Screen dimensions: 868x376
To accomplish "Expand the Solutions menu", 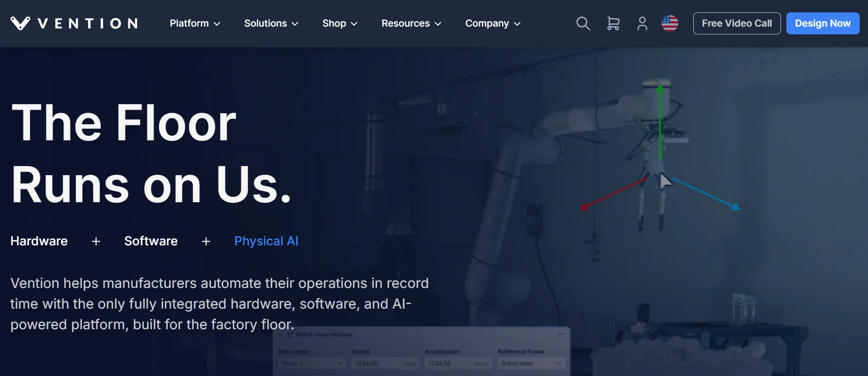I will pyautogui.click(x=271, y=23).
